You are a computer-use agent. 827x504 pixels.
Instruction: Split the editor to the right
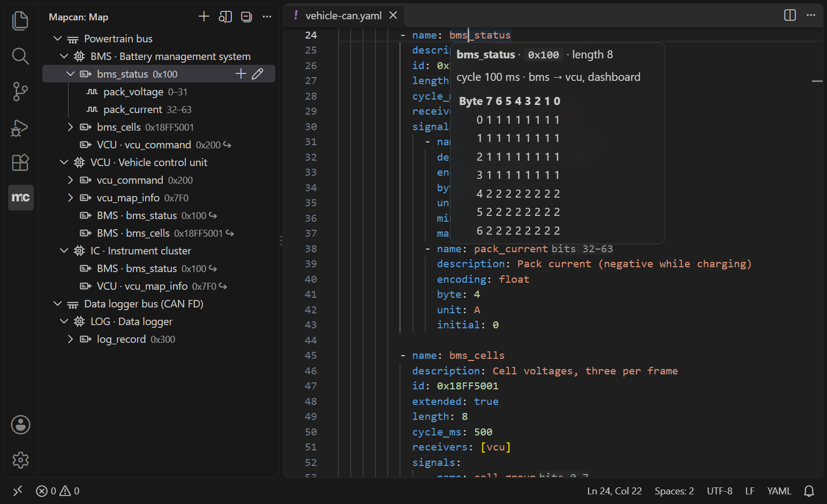pos(790,15)
